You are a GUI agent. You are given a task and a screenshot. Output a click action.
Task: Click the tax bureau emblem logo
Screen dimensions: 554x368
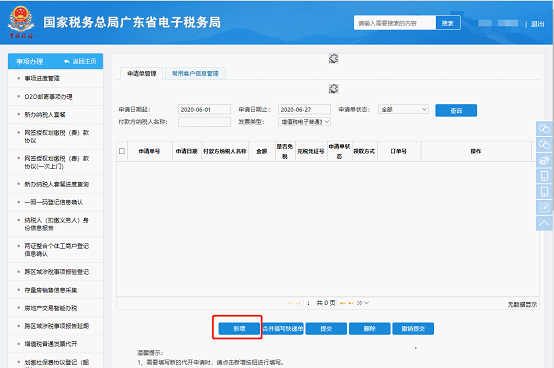(21, 22)
